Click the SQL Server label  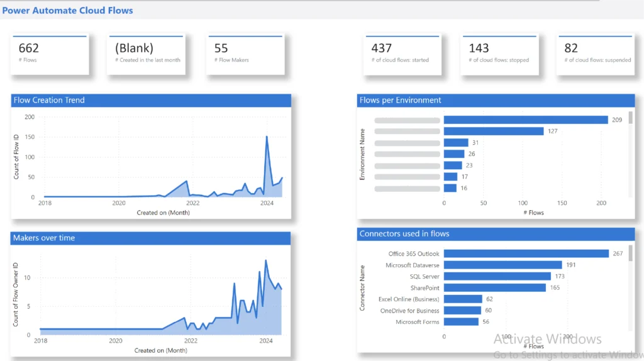(425, 276)
